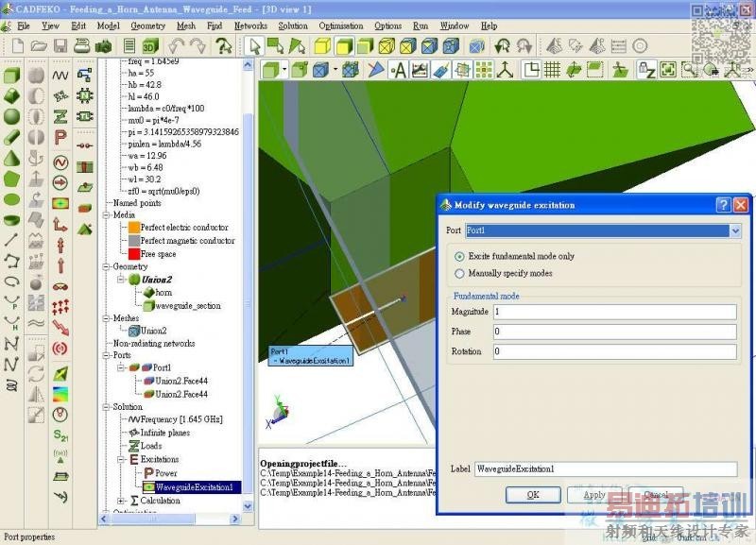Screen dimensions: 756x545
Task: Click the tree panel horizontal scroll right arrow
Action: (x=234, y=519)
